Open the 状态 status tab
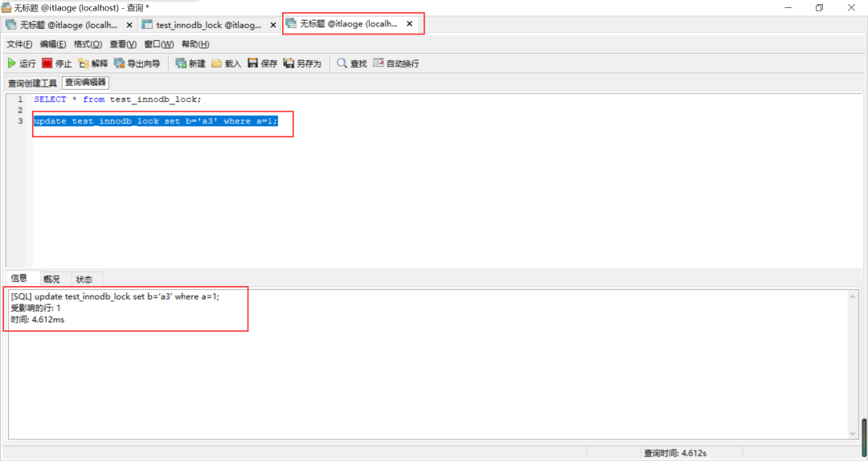 click(84, 279)
